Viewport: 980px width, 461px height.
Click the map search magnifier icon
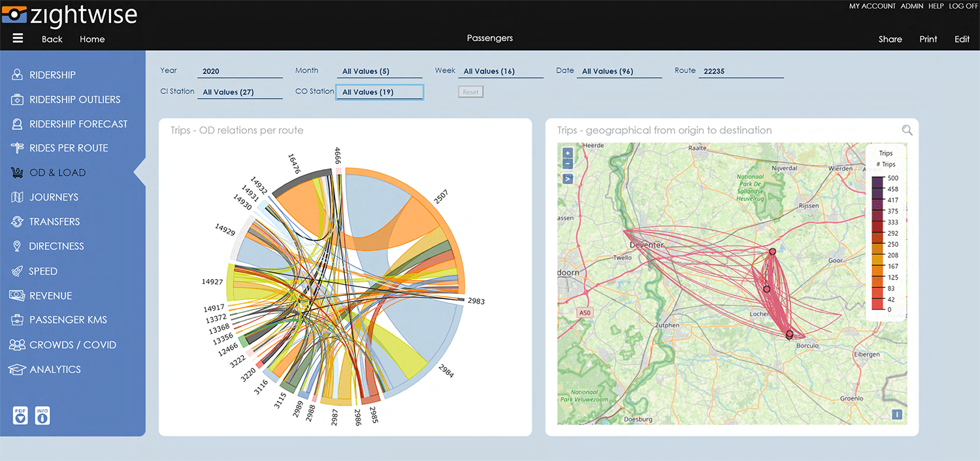pos(907,131)
